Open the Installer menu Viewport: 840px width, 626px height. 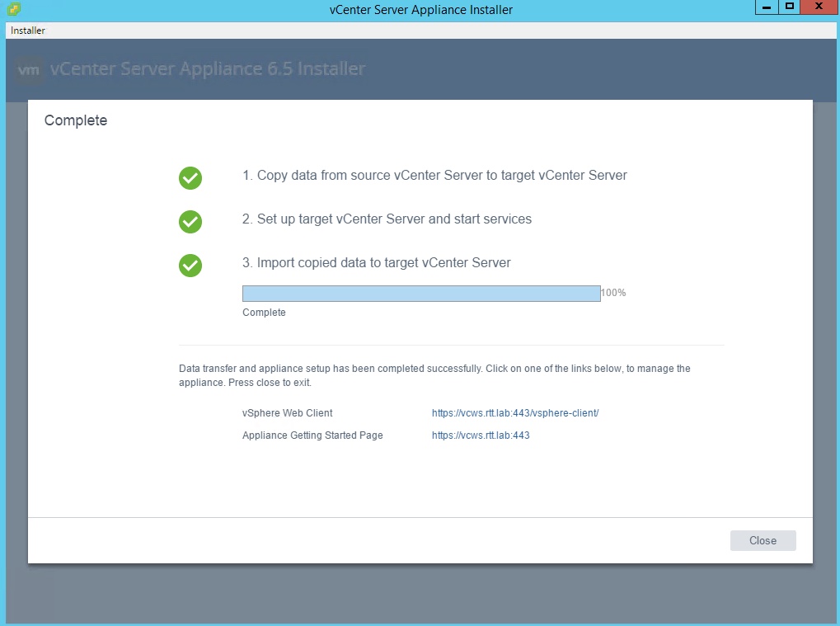[x=28, y=31]
